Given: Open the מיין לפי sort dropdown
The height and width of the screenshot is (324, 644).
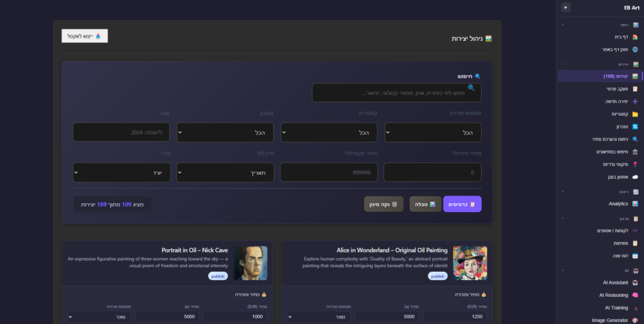Looking at the screenshot, I should [225, 172].
